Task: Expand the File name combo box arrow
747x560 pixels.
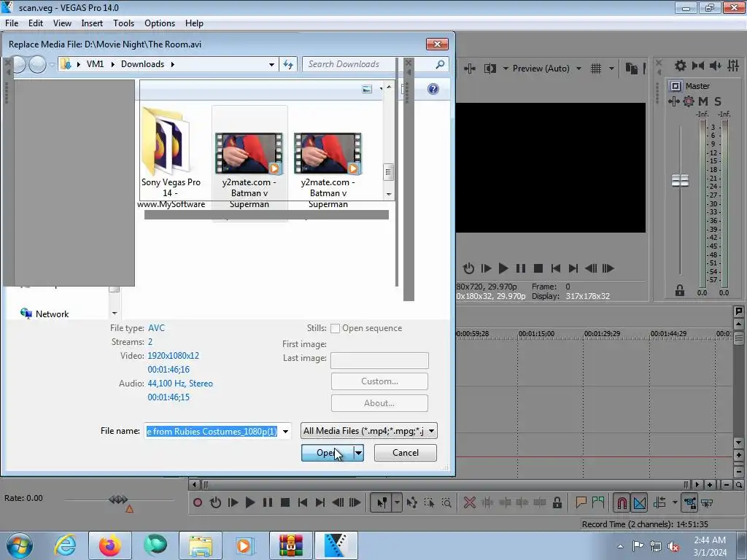Action: [x=285, y=432]
